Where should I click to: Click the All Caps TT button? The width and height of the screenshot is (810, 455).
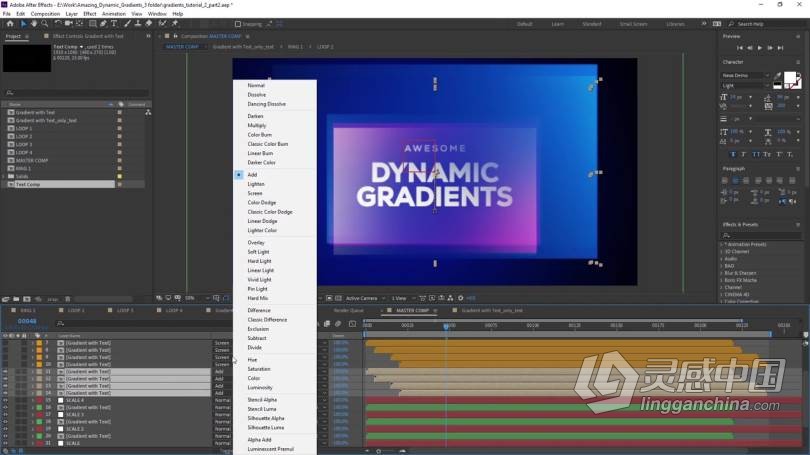click(x=756, y=154)
